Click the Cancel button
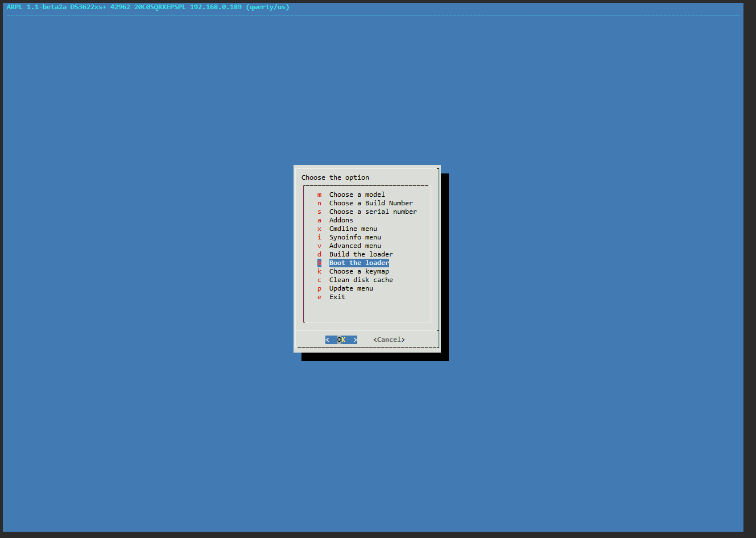The width and height of the screenshot is (756, 538). (389, 340)
